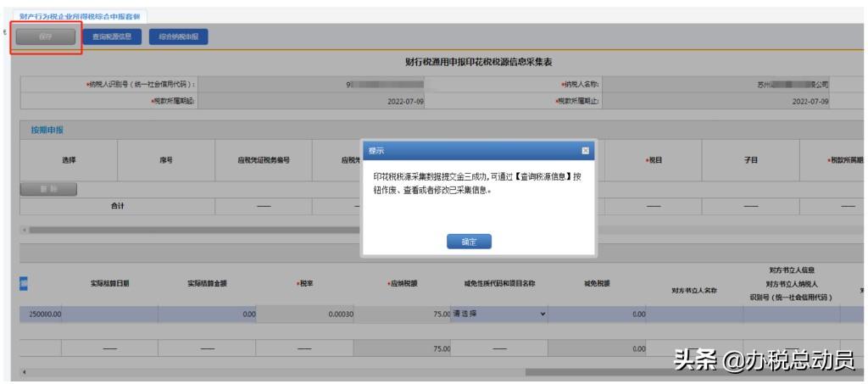Click 综合纳税申报 button
Screen dimensions: 868x384
tap(178, 37)
